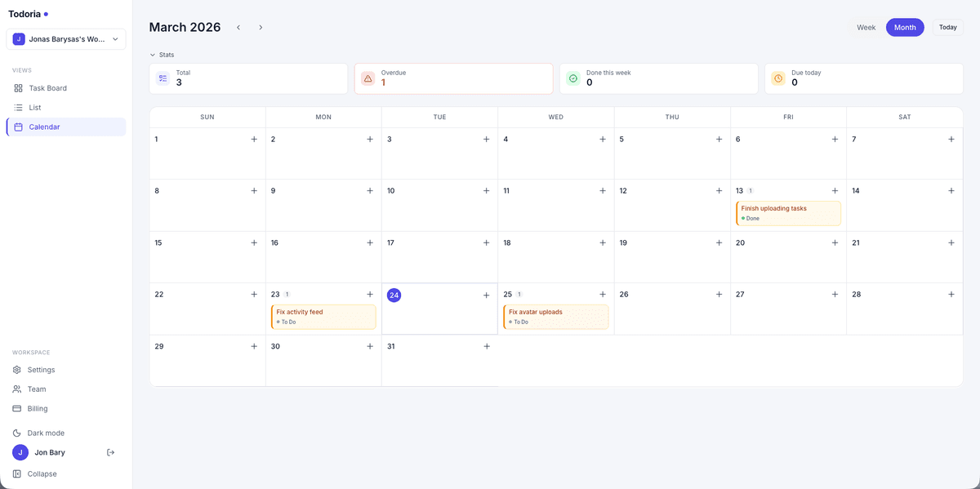
Task: Switch to Week view
Action: pos(866,27)
